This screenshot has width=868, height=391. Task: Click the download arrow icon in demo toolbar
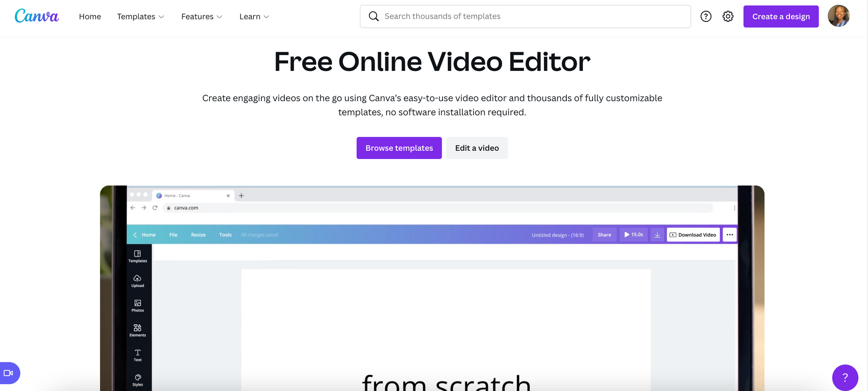click(657, 235)
